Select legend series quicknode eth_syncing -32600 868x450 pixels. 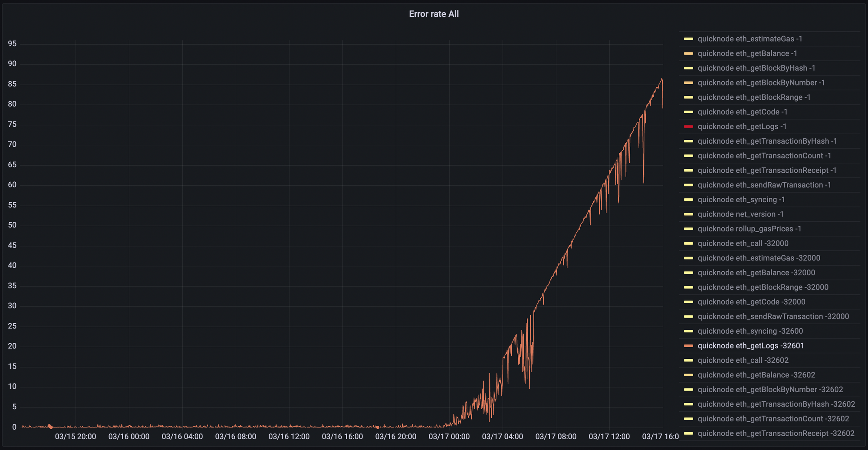(x=750, y=331)
